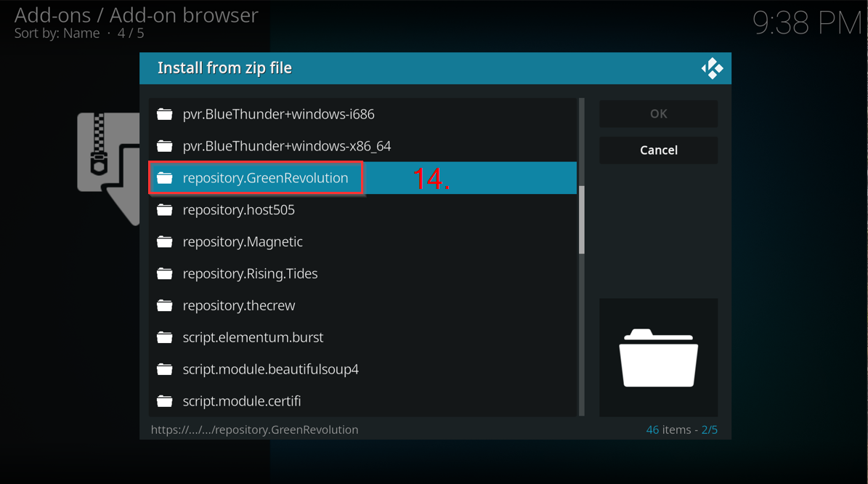Click the zip install icon behind dialog
Screen dimensions: 868x484
pyautogui.click(x=108, y=169)
